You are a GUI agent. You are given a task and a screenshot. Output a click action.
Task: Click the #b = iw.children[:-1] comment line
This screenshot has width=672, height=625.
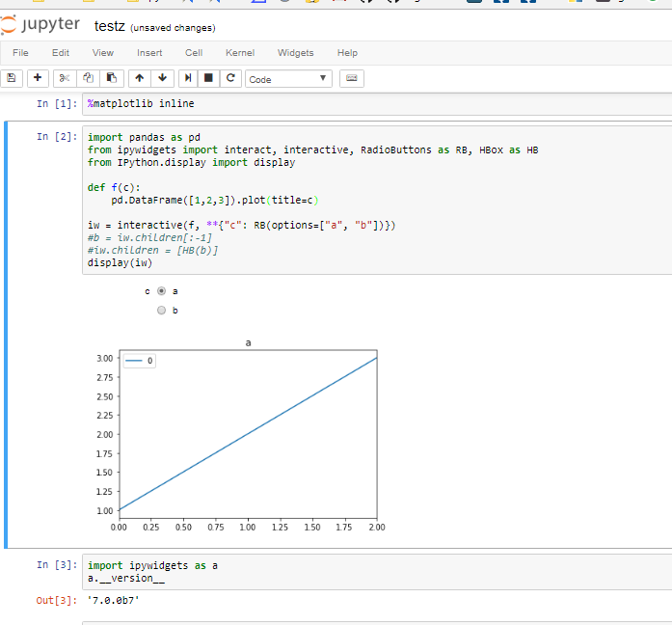(149, 237)
